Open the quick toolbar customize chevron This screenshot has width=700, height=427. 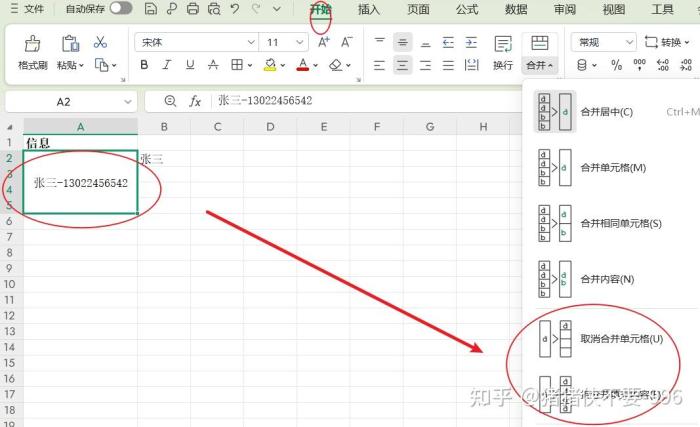tap(277, 8)
